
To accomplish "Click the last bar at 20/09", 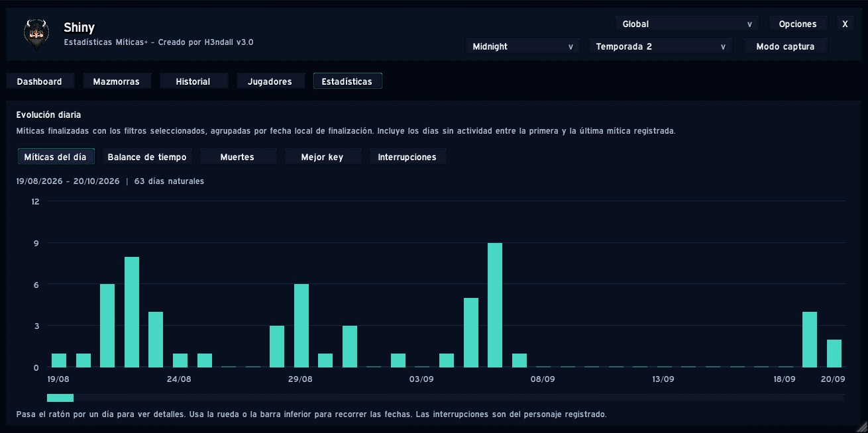I will [x=834, y=354].
